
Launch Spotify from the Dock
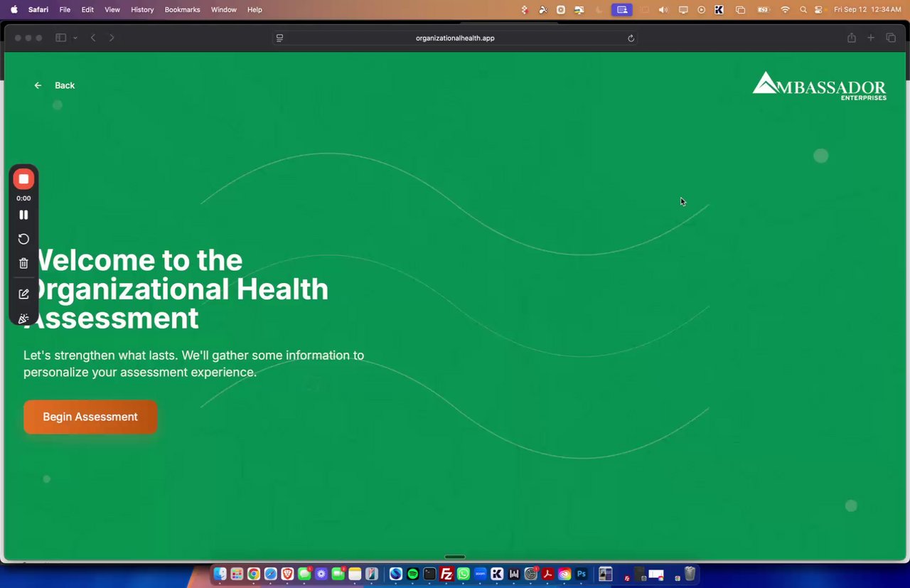(413, 574)
